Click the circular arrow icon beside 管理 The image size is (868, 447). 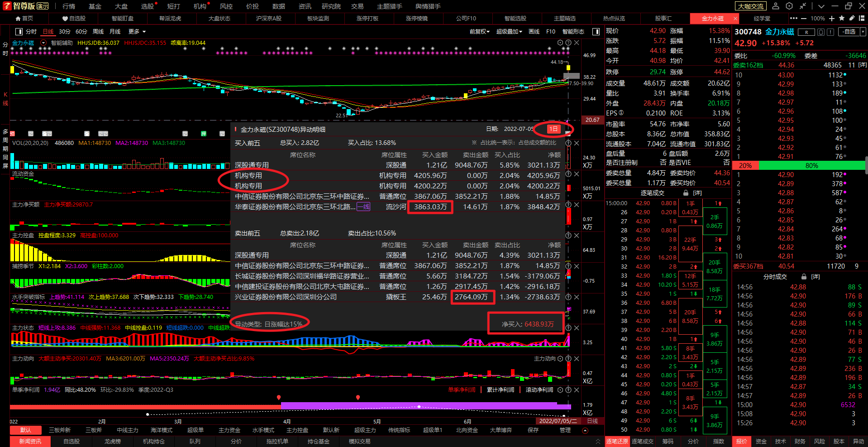[x=585, y=430]
